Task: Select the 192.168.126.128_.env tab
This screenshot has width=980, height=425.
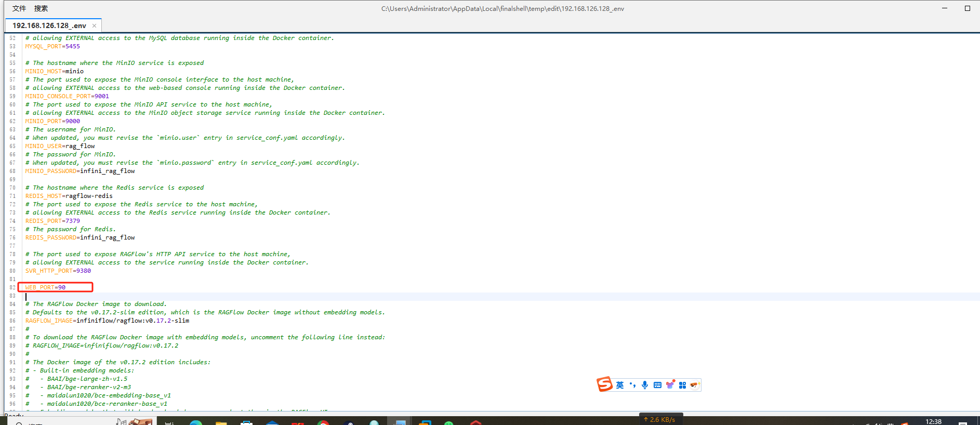Action: click(49, 25)
